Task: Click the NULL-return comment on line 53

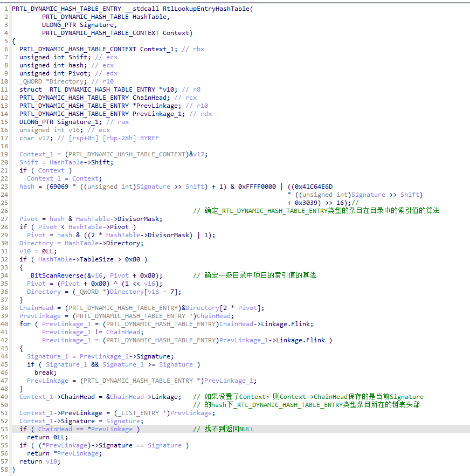Action: point(224,429)
